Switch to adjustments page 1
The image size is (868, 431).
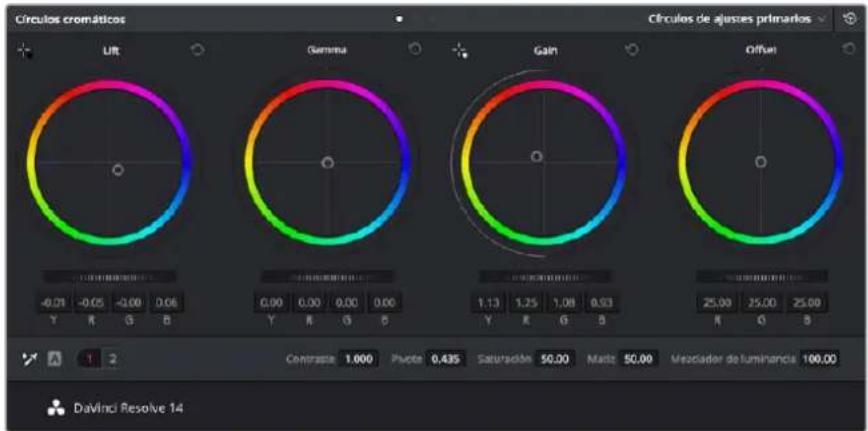(90, 359)
